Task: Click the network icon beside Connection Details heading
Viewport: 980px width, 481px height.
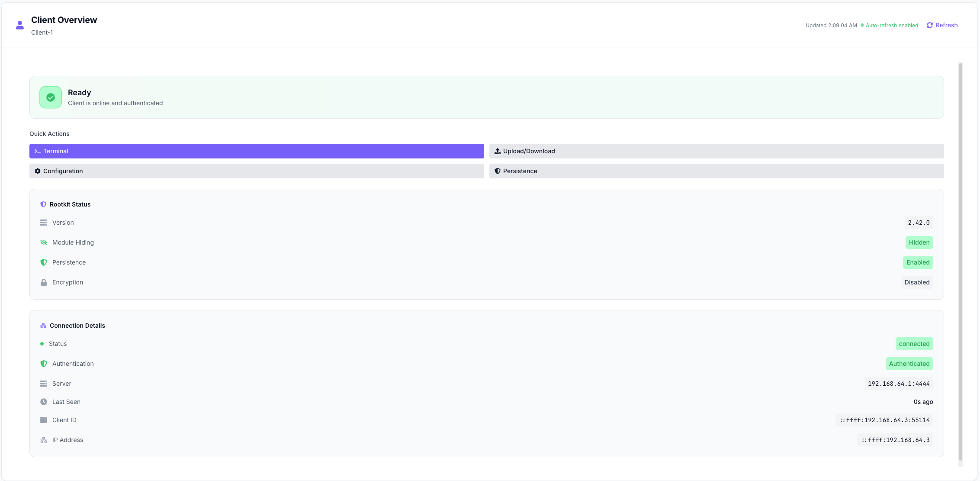Action: point(43,326)
